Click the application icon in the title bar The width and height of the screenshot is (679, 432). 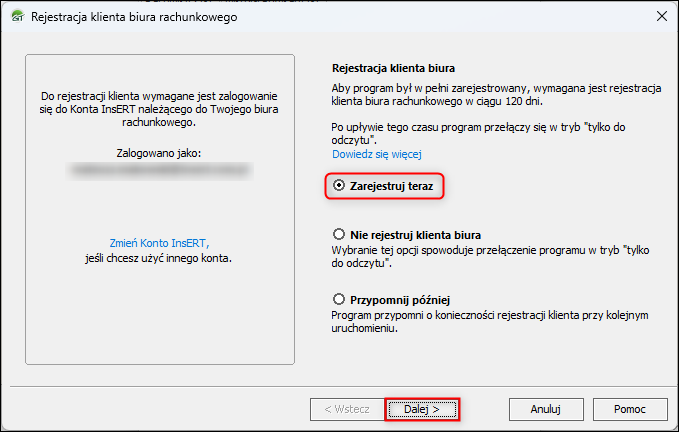point(18,16)
